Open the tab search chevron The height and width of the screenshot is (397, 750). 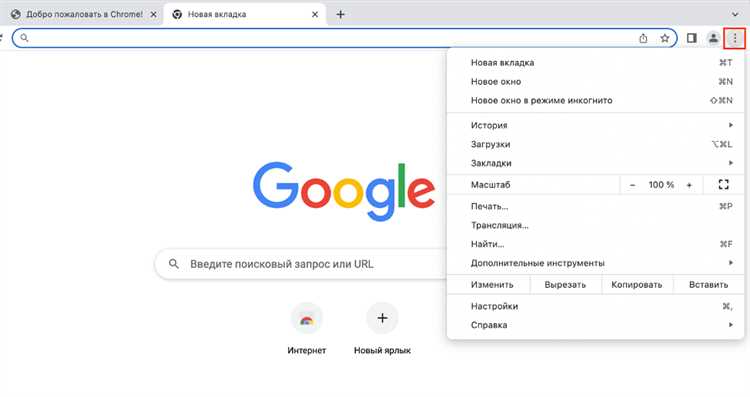[x=735, y=14]
